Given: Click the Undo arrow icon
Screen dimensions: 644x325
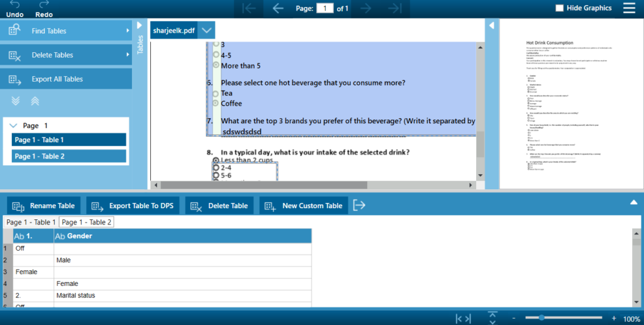Looking at the screenshot, I should pyautogui.click(x=14, y=5).
